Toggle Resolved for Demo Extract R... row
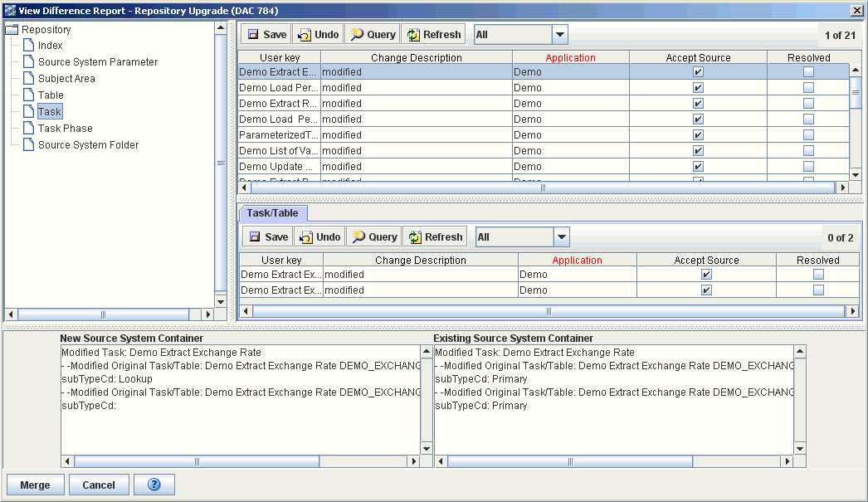 click(x=809, y=104)
